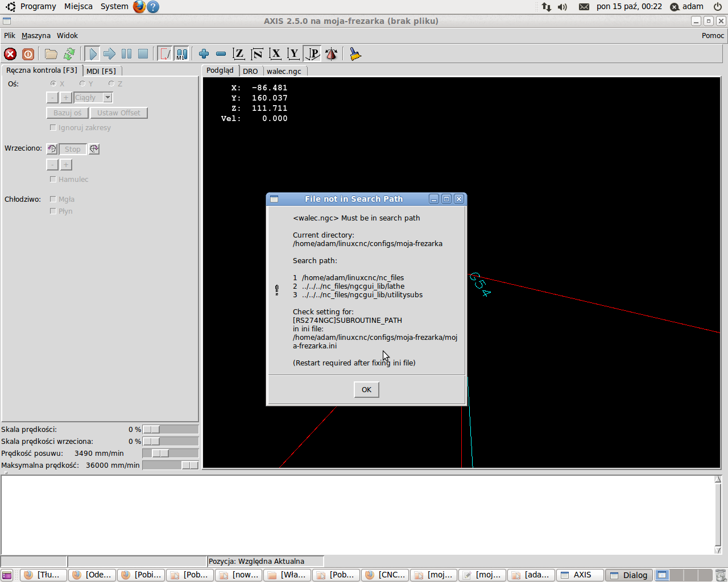Click Bazuj oś button
The height and width of the screenshot is (582, 728).
coord(67,113)
